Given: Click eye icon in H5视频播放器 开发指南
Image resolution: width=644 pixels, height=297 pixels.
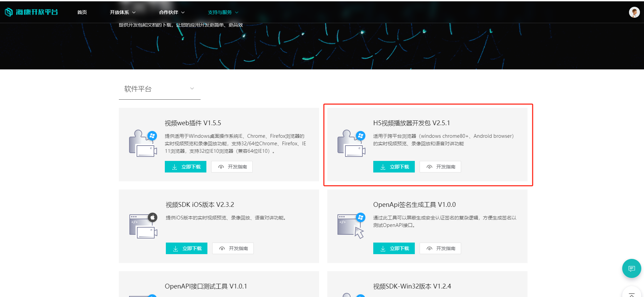Looking at the screenshot, I should (x=429, y=167).
